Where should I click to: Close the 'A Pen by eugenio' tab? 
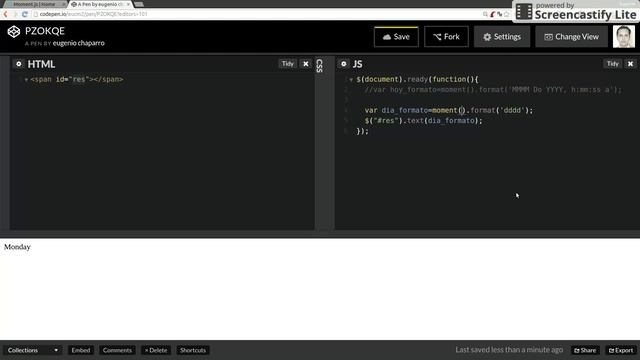[x=128, y=4]
